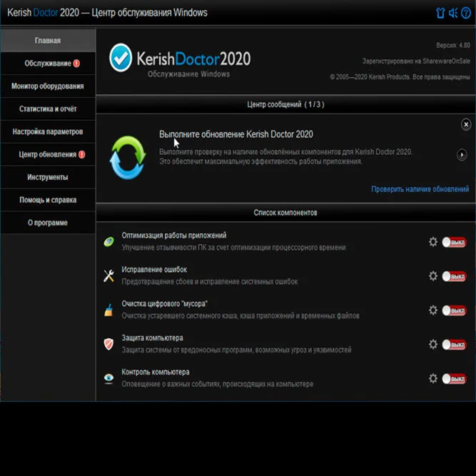Open Монитор оборудования section
This screenshot has width=476, height=476.
pos(48,86)
